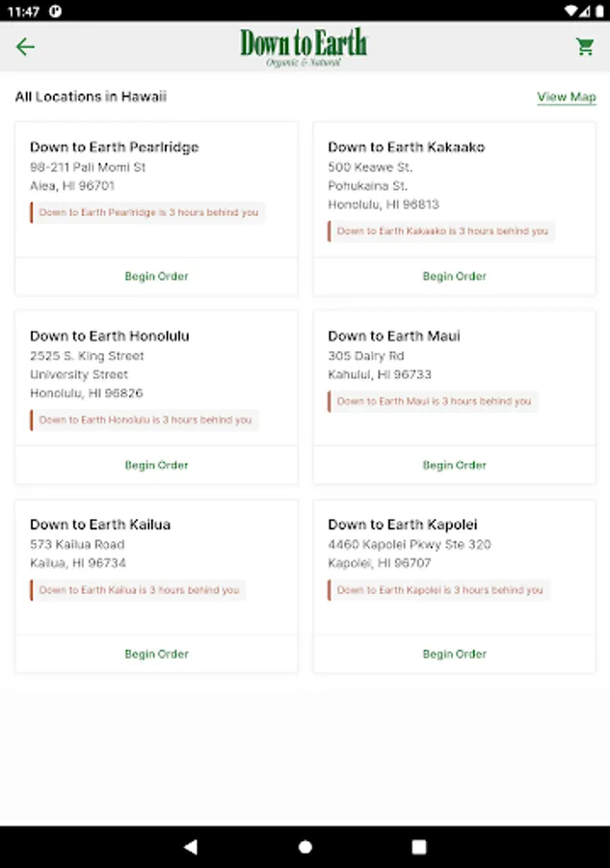This screenshot has width=610, height=868.
Task: Begin Order at Down to Earth Kailua
Action: pos(156,654)
